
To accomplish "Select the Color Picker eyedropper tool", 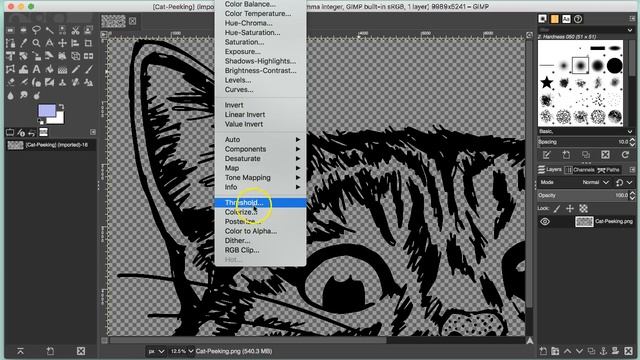I will (23, 43).
